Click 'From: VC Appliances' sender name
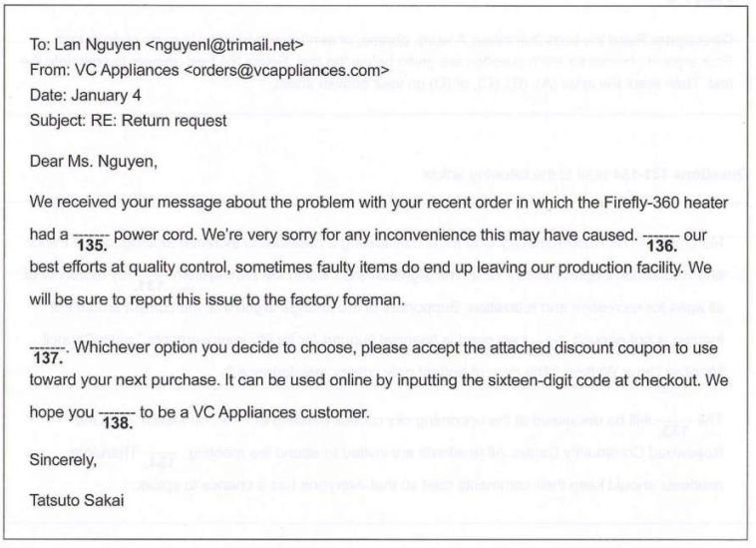 pos(105,71)
